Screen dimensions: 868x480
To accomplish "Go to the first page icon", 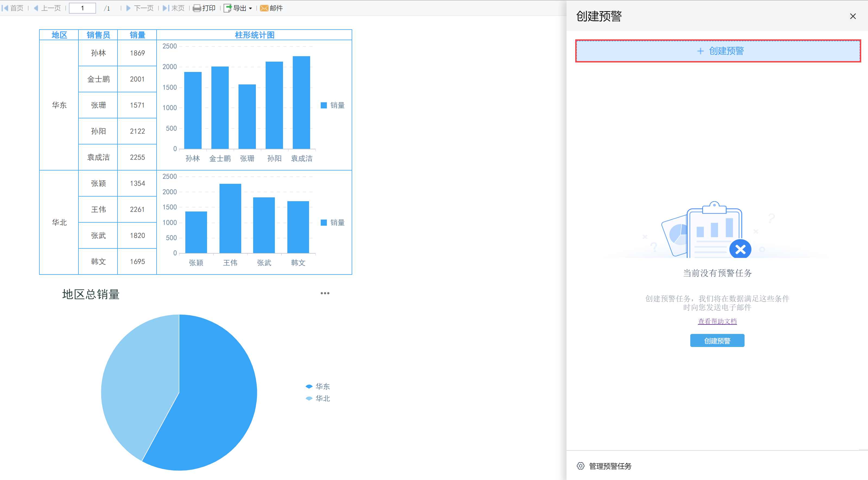I will [x=5, y=8].
